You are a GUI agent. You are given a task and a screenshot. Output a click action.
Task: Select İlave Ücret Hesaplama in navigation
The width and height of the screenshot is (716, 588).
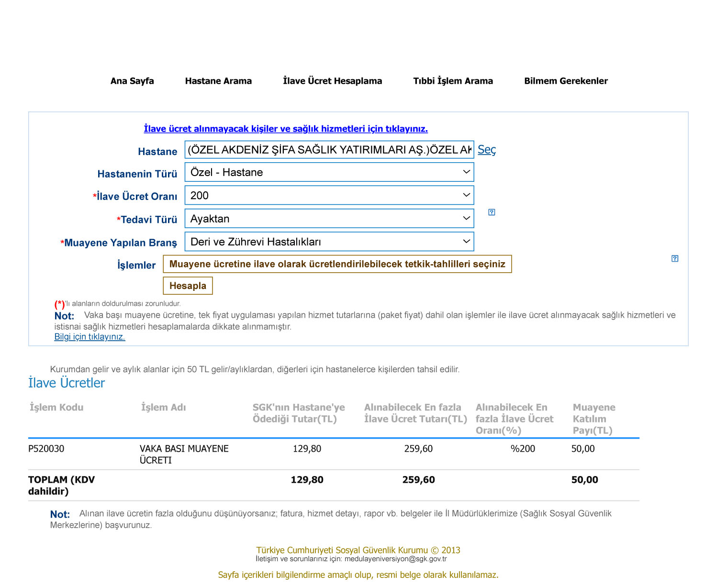[x=332, y=81]
